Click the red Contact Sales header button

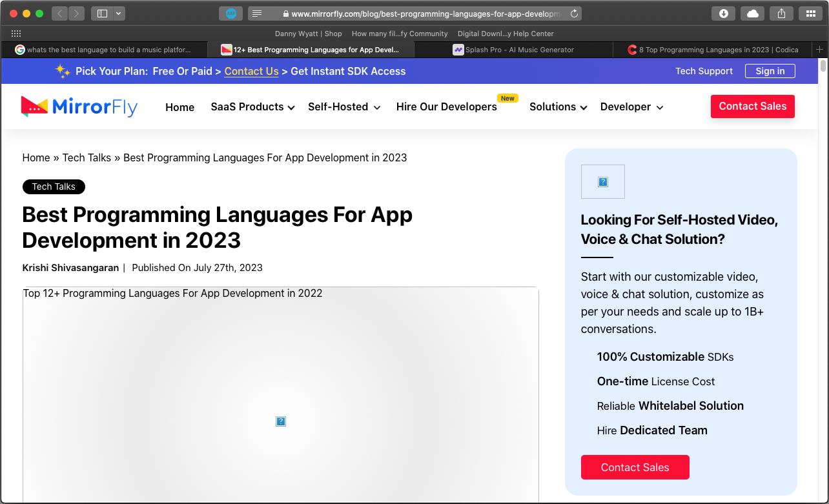click(753, 106)
